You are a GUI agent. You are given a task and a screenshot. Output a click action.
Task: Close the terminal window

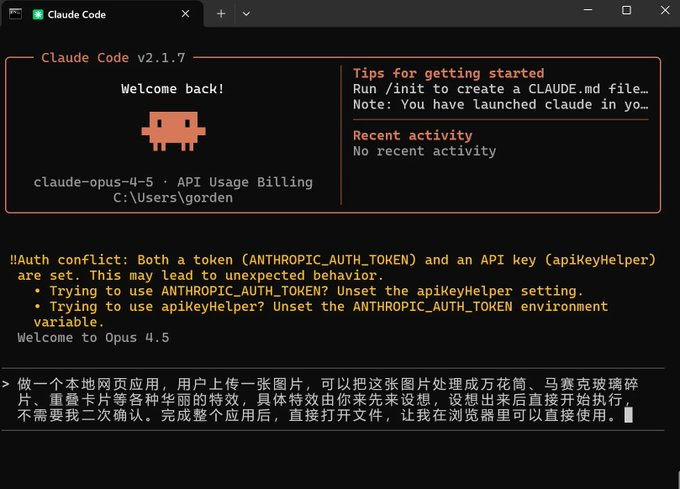pyautogui.click(x=660, y=11)
